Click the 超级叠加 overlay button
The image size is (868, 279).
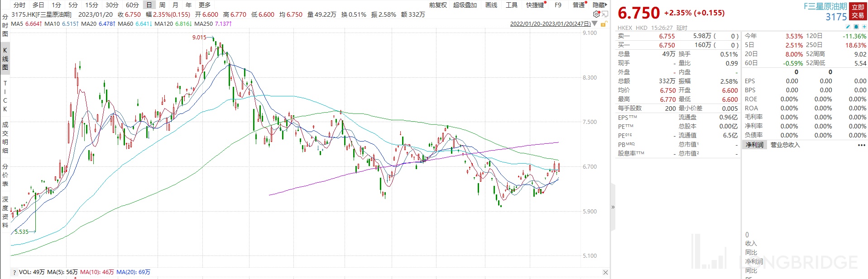tap(465, 5)
